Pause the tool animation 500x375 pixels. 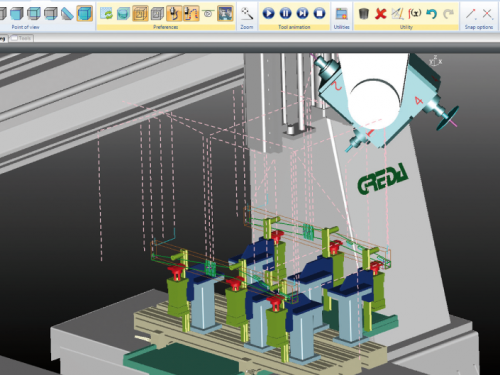[x=286, y=13]
